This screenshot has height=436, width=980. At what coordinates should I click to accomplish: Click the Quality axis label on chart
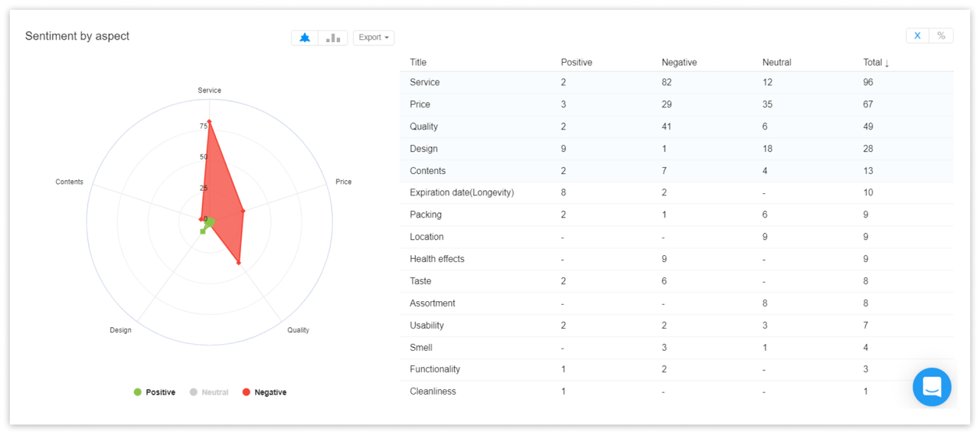click(298, 330)
